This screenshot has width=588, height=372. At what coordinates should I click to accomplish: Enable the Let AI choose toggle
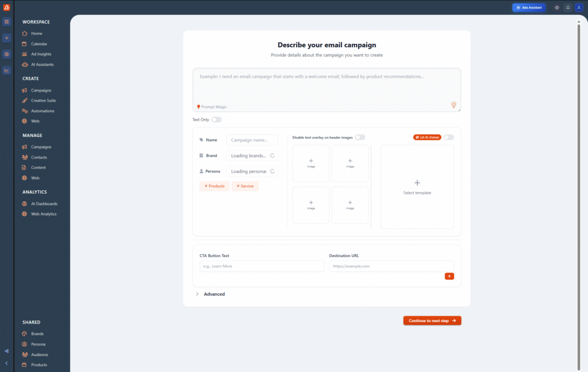(448, 137)
